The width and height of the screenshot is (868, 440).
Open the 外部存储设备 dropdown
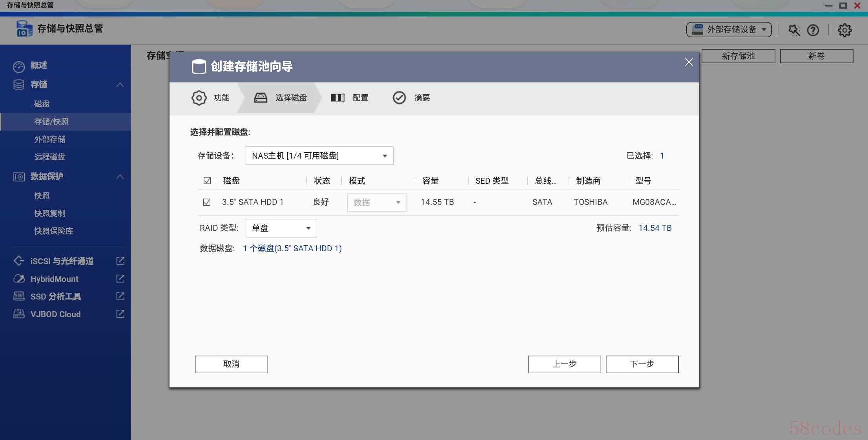[x=729, y=29]
